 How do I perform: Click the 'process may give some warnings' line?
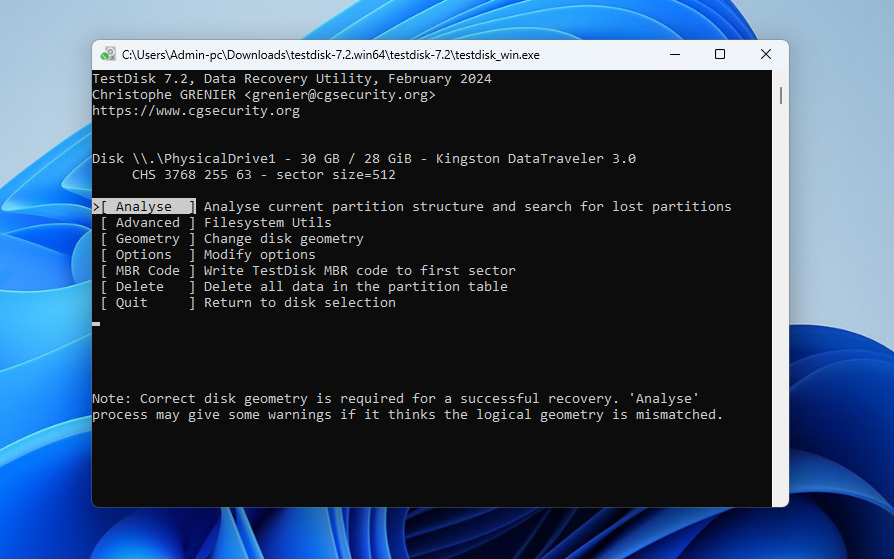coord(408,414)
